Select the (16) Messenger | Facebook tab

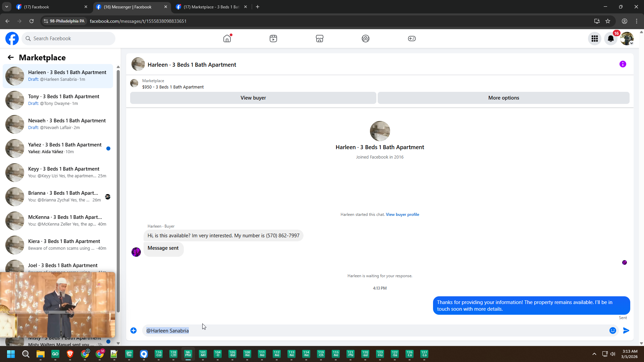[132, 7]
